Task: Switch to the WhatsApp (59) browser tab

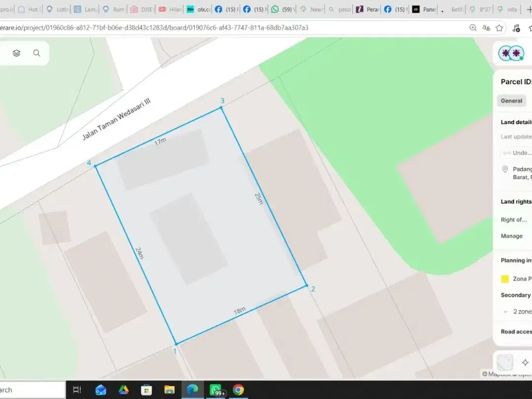Action: point(283,9)
